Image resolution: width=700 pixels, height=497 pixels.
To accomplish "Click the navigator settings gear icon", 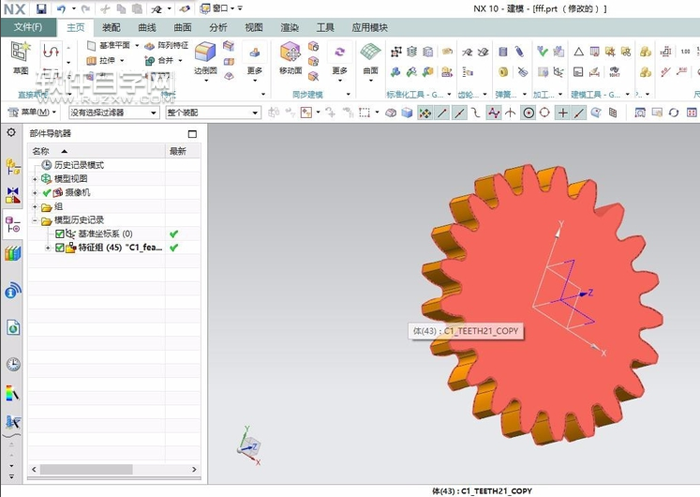I will (12, 132).
